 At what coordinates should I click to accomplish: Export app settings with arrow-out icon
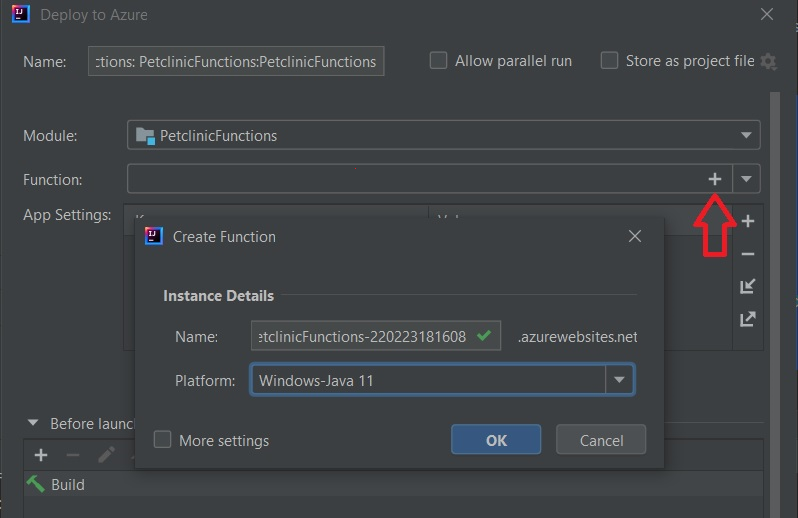[x=748, y=319]
